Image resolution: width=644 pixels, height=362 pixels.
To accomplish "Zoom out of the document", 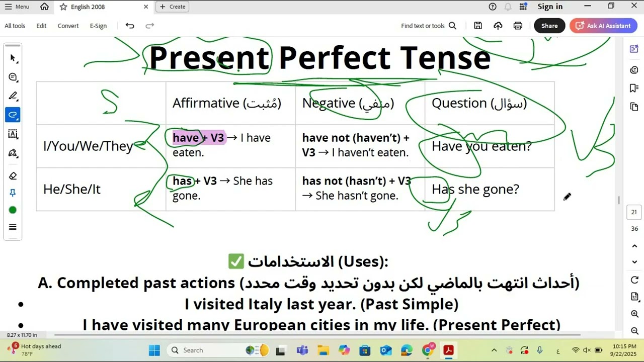I will [x=634, y=331].
